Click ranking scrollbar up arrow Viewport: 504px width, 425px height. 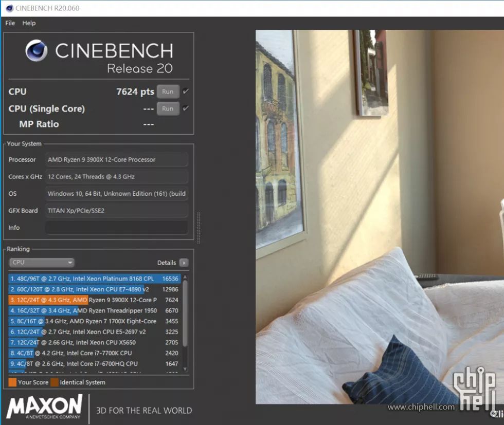185,276
